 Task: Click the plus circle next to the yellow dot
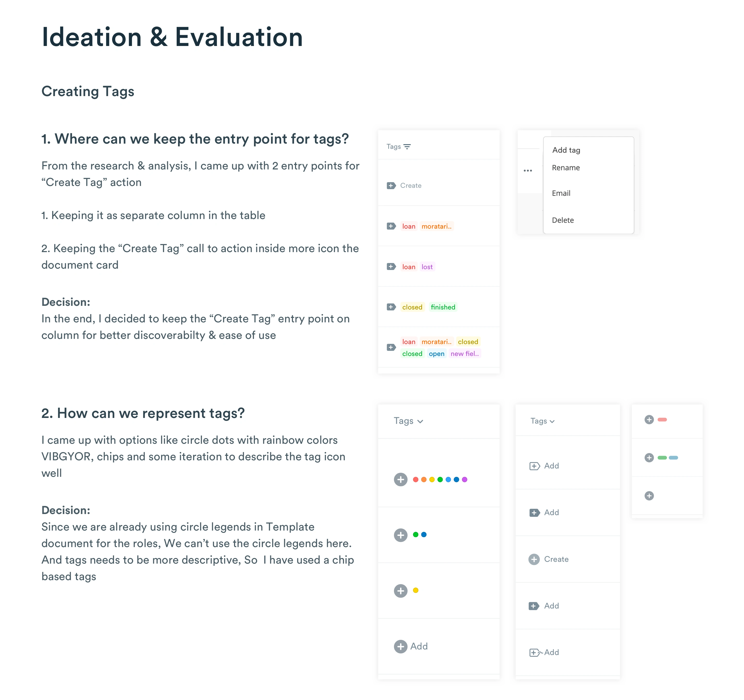point(400,591)
